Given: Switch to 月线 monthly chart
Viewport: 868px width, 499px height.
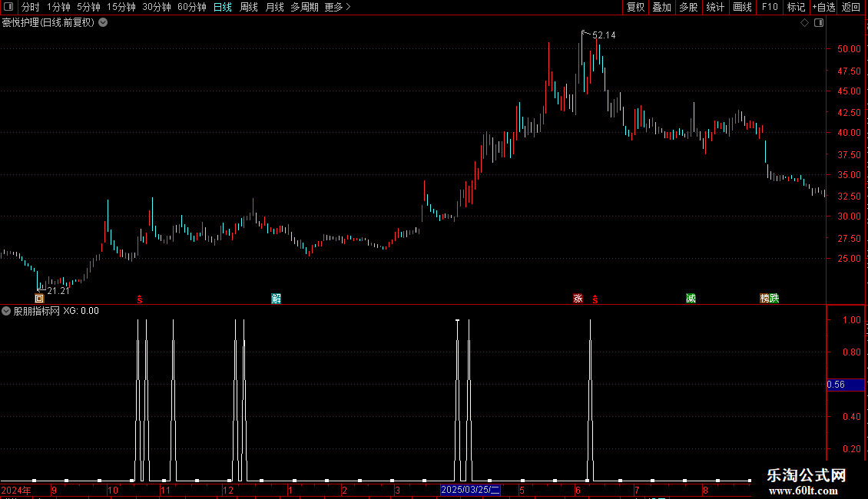Looking at the screenshot, I should click(274, 7).
